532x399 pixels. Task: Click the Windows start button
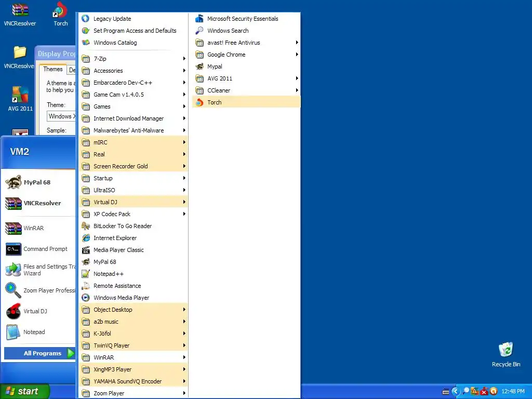tap(25, 391)
